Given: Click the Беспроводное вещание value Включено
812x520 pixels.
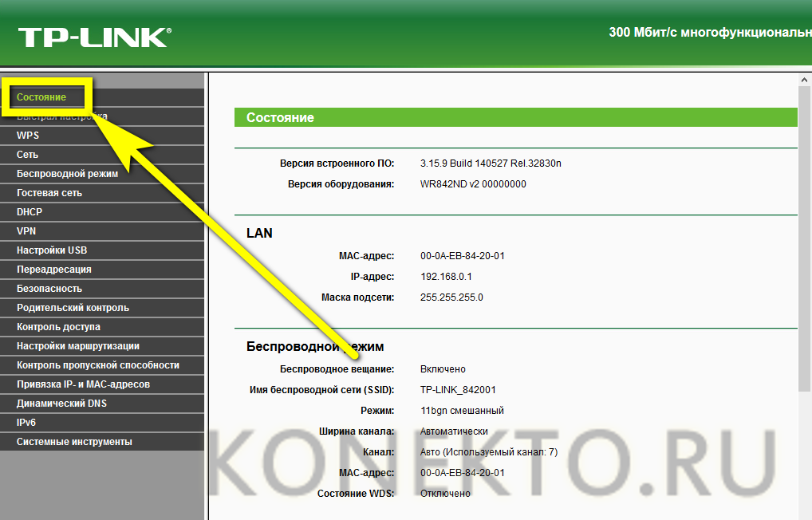Looking at the screenshot, I should [443, 368].
